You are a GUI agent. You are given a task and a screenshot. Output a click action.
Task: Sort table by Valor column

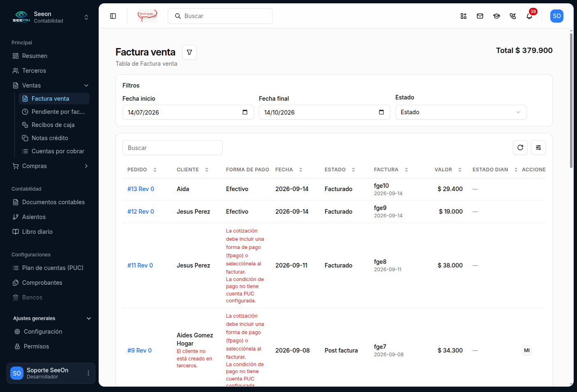point(448,170)
